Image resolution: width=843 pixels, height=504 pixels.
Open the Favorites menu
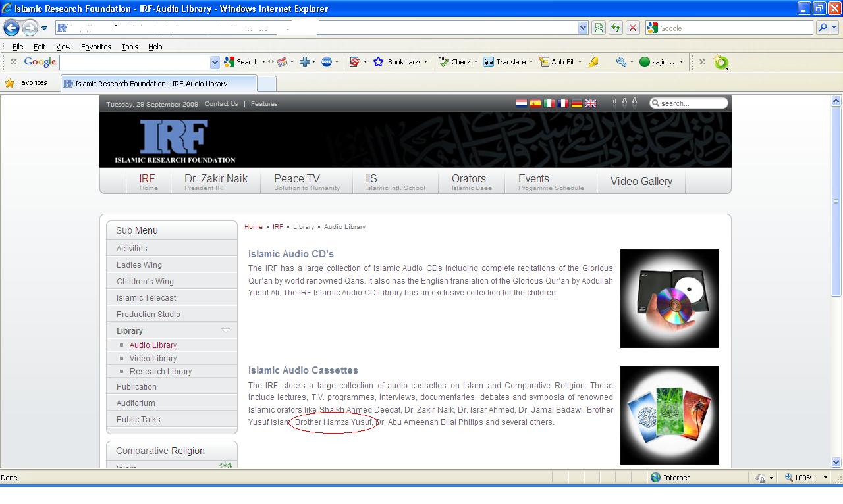[95, 47]
